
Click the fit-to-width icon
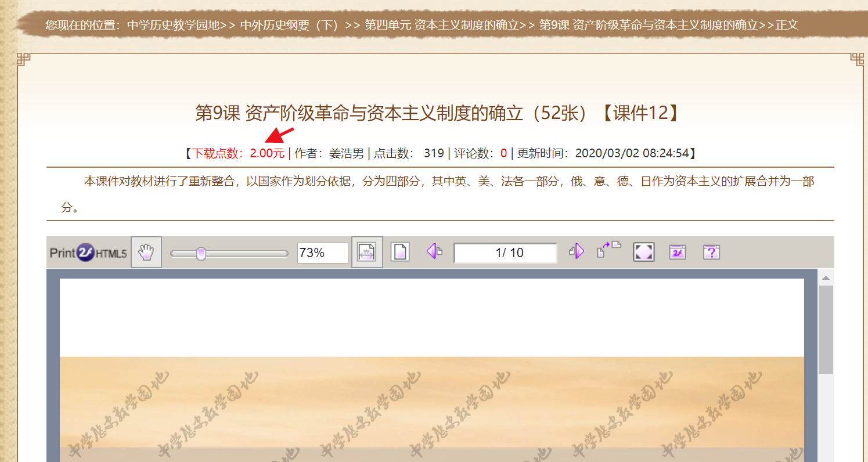click(367, 252)
